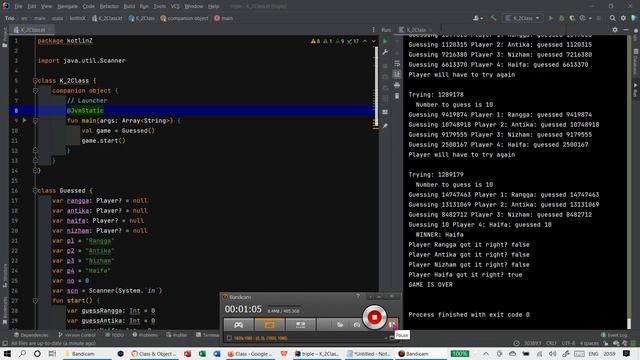Go to next highlighted error arrow
Image resolution: width=640 pixels, height=360 pixels.
click(x=373, y=41)
